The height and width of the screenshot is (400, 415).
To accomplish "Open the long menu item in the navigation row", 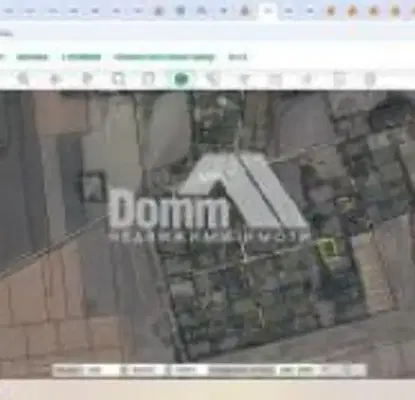I will 164,57.
